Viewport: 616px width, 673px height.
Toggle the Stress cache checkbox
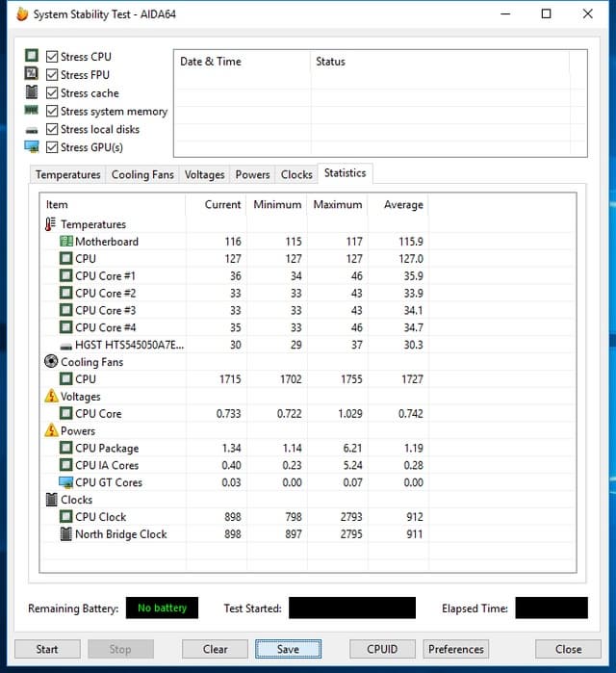point(52,92)
